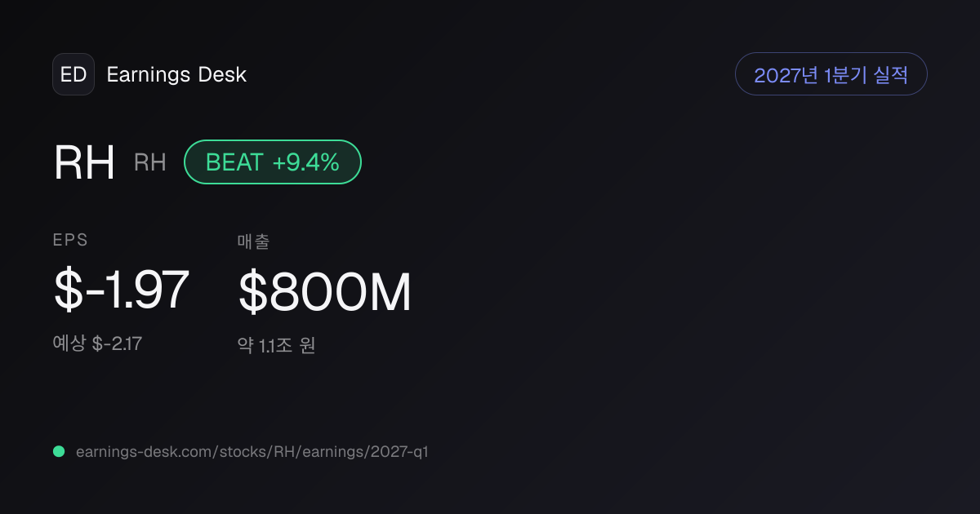Click the large white RH heading

click(84, 163)
